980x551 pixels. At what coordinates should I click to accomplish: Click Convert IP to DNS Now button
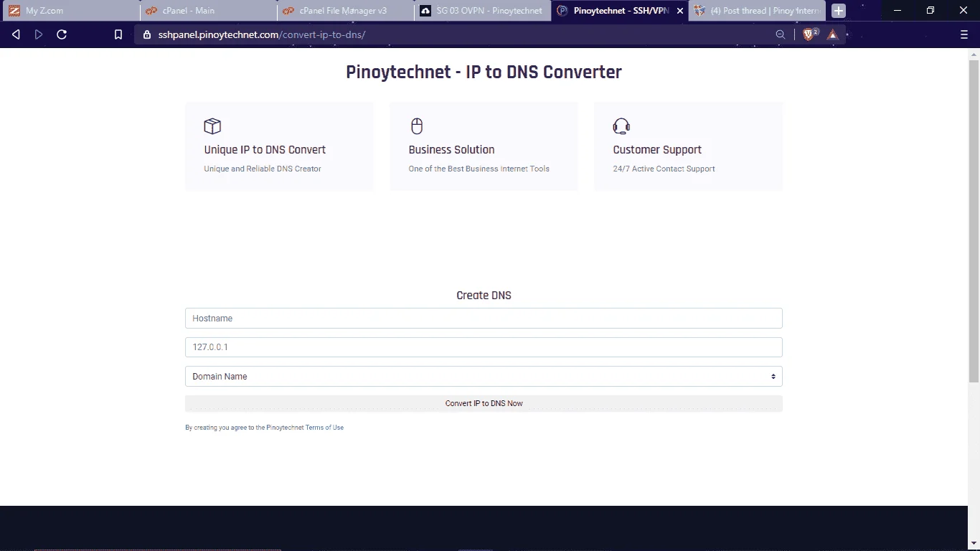coord(484,403)
